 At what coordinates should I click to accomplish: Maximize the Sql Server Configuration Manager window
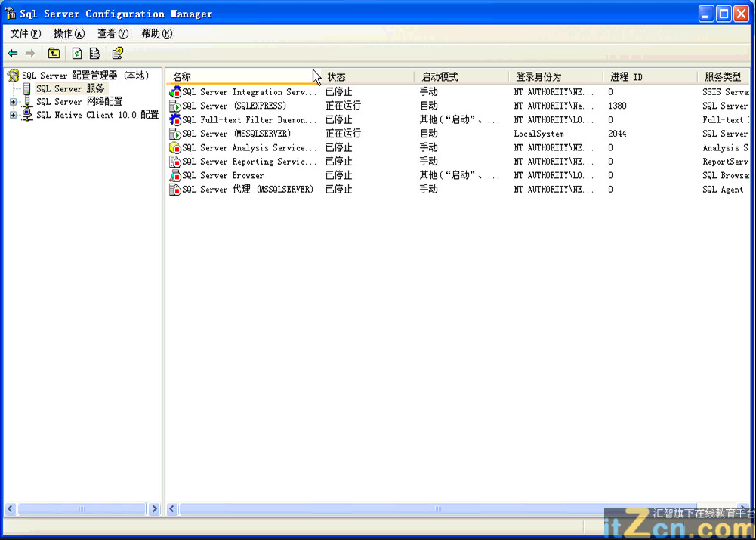[x=724, y=14]
